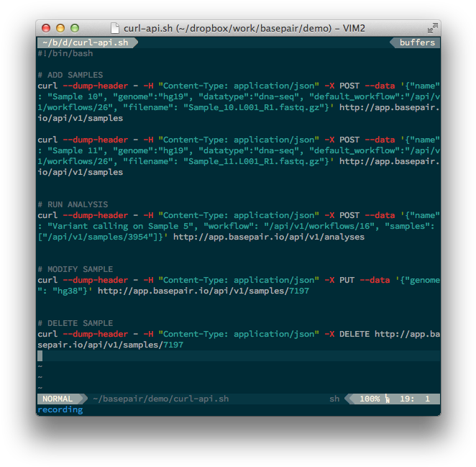The width and height of the screenshot is (476, 467).
Task: Click the "genome":"hg19" pair in the Sample 10 command
Action: [x=153, y=96]
